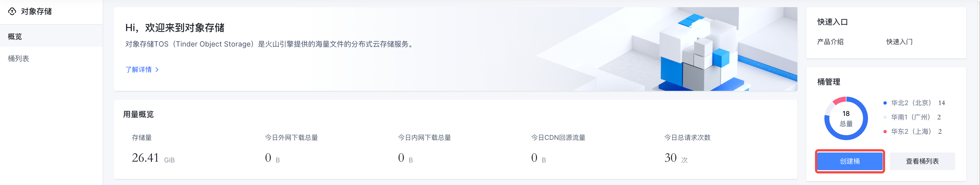The image size is (980, 185).
Task: Click the 创建桶 button
Action: pos(849,161)
